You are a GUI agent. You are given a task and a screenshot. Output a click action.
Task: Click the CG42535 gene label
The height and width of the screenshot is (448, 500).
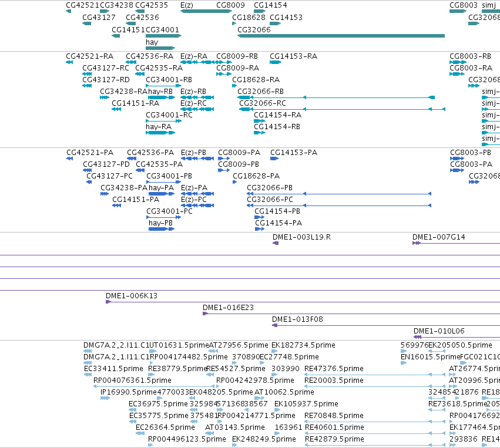click(152, 5)
